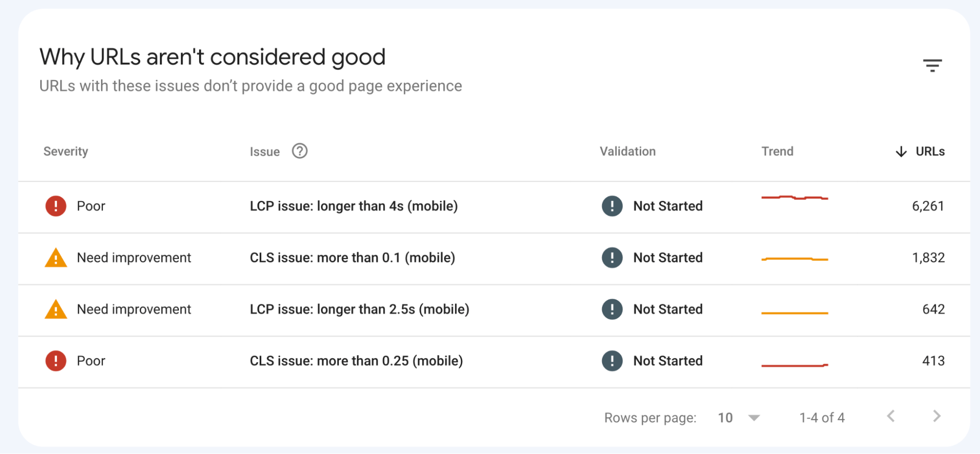Open the LCP issue longer than 4s row
Image resolution: width=980 pixels, height=454 pixels.
(354, 206)
